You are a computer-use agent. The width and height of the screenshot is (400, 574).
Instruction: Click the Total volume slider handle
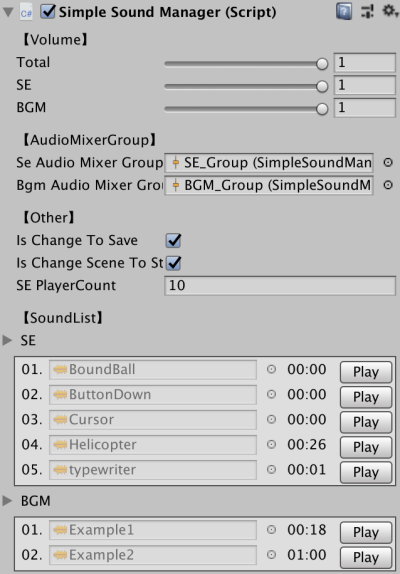(322, 64)
